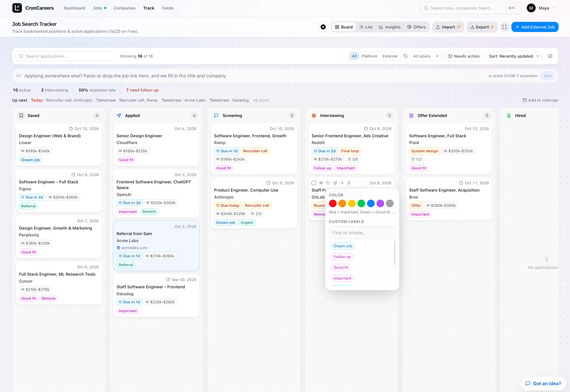Switch to List view
Viewport: 570px width, 392px height.
click(x=366, y=27)
